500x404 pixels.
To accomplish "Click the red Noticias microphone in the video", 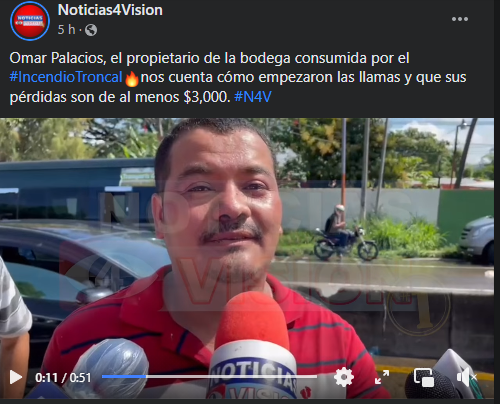I will click(x=253, y=347).
